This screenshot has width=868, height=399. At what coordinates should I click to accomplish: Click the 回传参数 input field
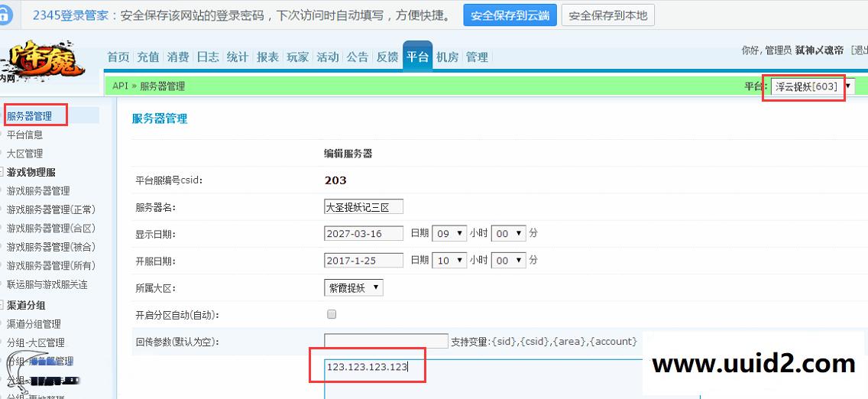click(386, 341)
